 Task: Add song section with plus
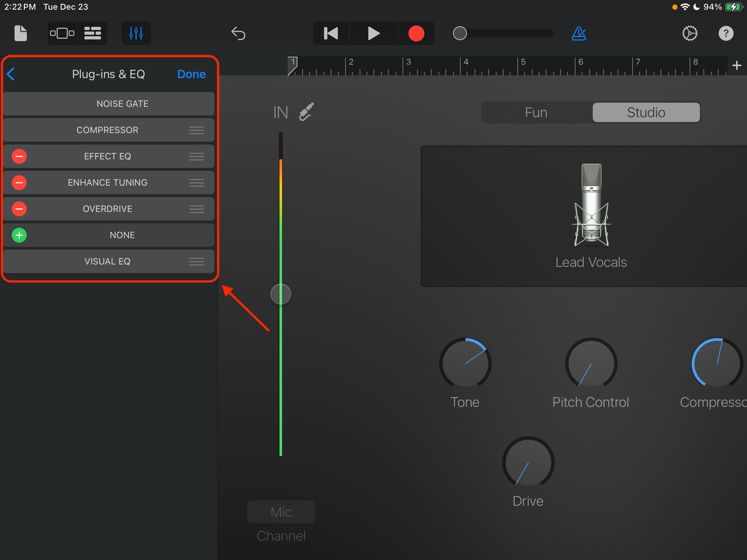point(737,65)
